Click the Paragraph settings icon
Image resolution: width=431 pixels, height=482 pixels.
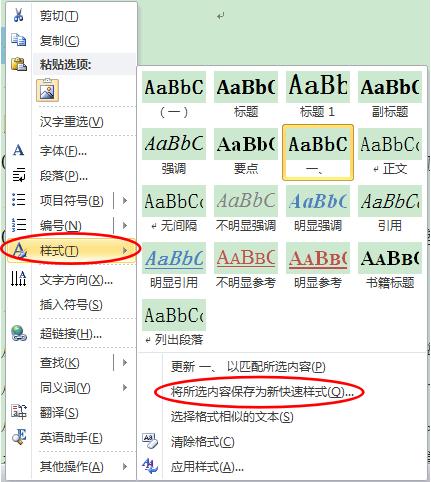[19, 175]
